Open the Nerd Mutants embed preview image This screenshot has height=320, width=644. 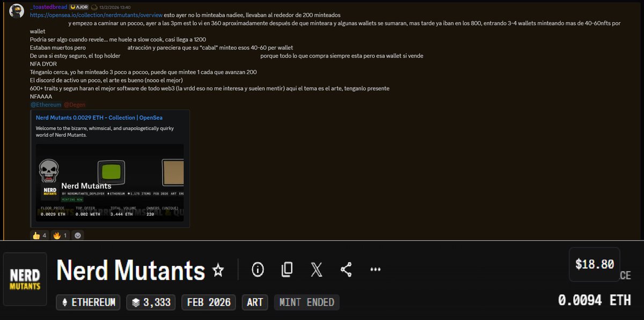(x=110, y=183)
